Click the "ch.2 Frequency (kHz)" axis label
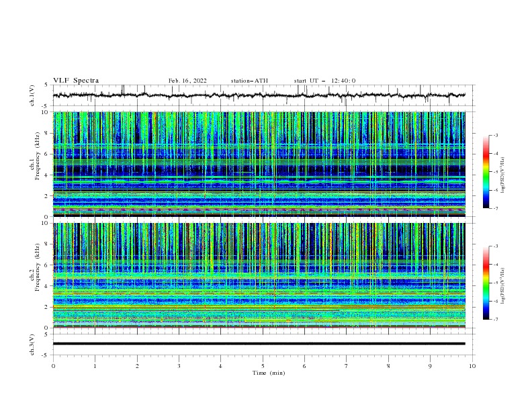This screenshot has height=411, width=532. click(x=34, y=267)
